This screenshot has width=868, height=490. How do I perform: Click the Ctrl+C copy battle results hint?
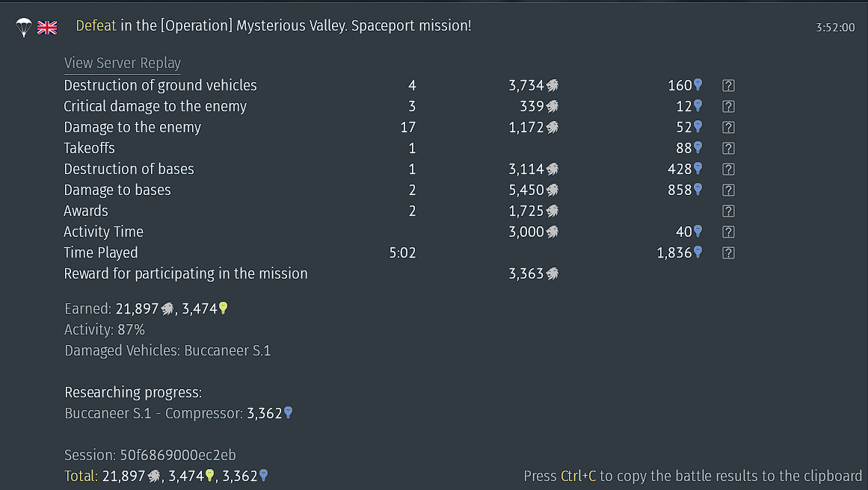(x=692, y=476)
